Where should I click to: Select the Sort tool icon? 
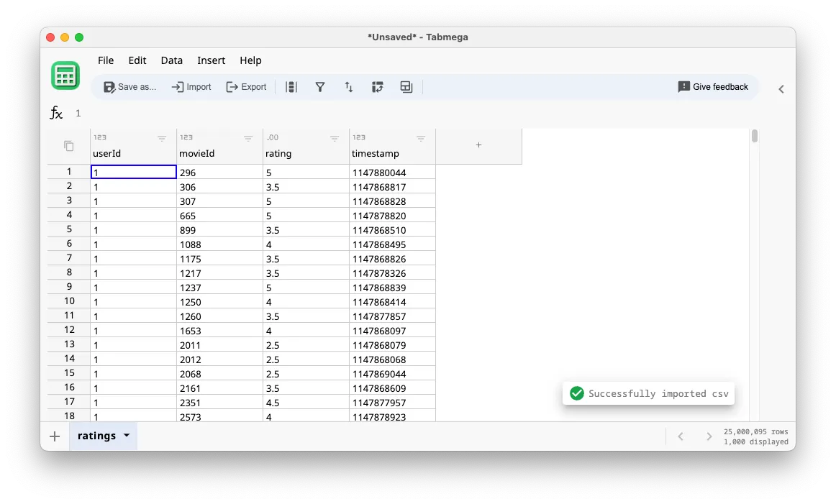point(349,86)
